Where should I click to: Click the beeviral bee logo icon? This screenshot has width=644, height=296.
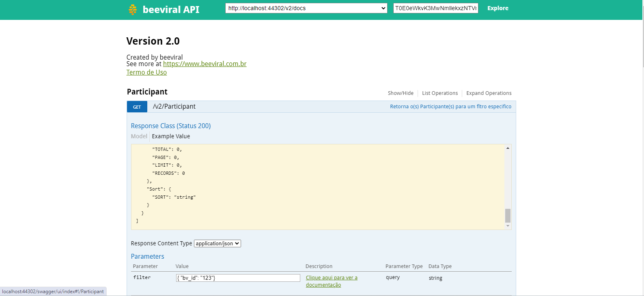(x=132, y=10)
